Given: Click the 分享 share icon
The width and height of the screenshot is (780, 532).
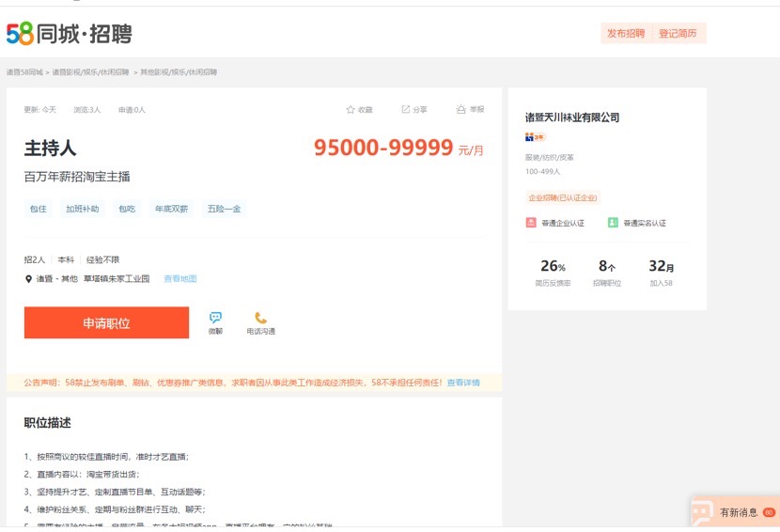Looking at the screenshot, I should tap(405, 109).
